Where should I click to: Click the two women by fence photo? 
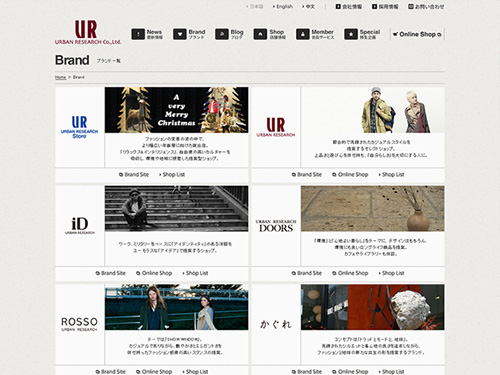[176, 307]
